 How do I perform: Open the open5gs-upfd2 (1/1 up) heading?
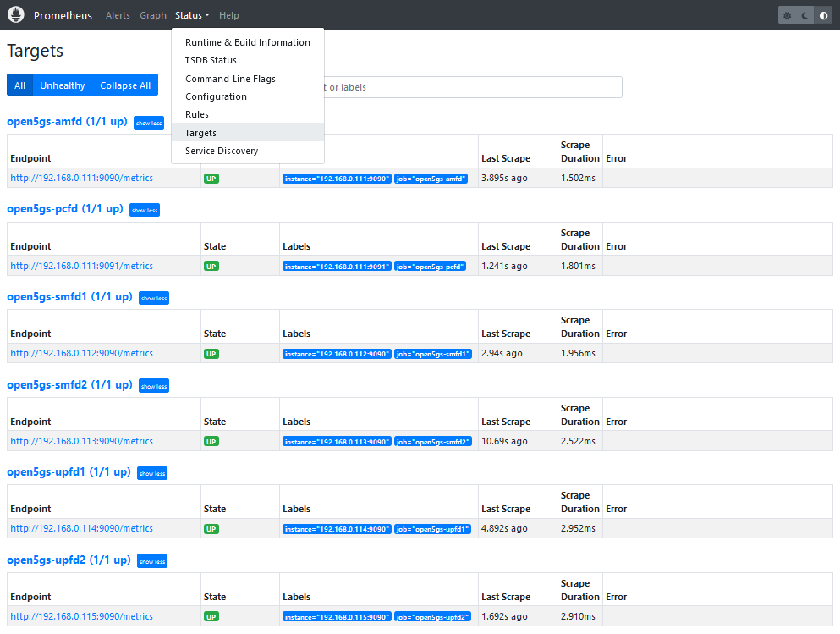(x=69, y=560)
